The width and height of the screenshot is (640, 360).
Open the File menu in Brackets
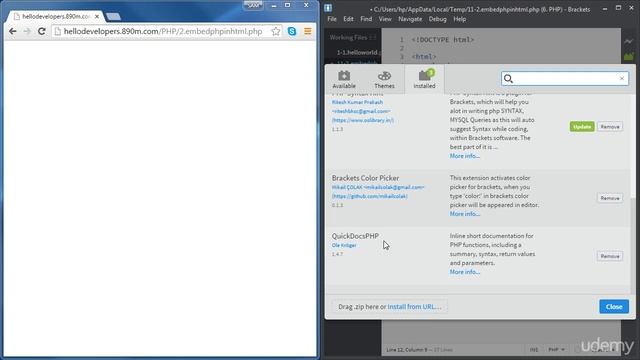pyautogui.click(x=332, y=19)
